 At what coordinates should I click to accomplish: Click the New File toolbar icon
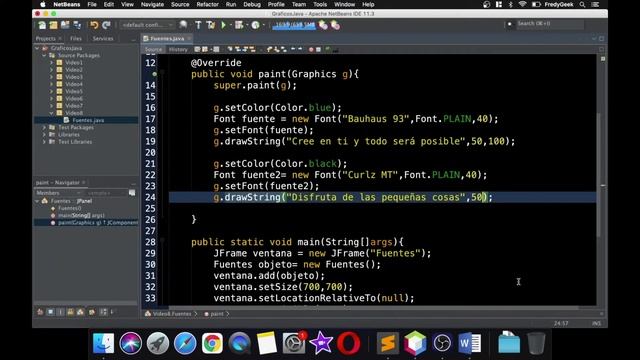click(42, 25)
